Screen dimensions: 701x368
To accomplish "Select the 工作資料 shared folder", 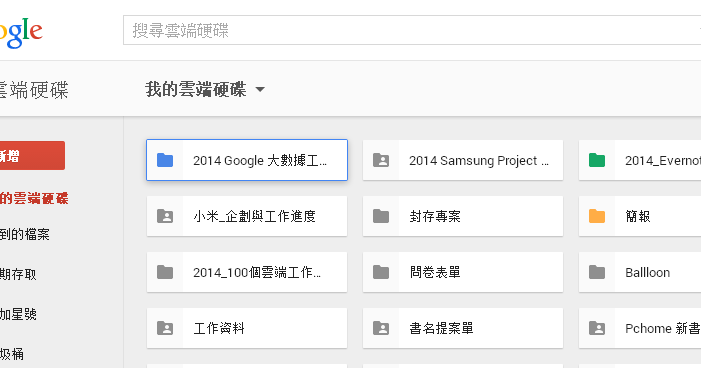I will (247, 328).
